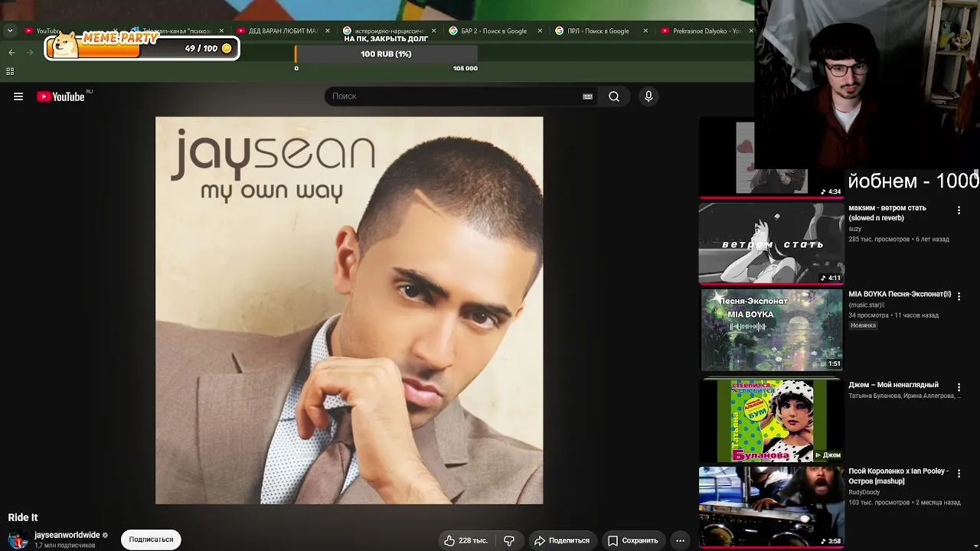Close the Telegram-канал browser tab
The image size is (980, 551).
222,31
